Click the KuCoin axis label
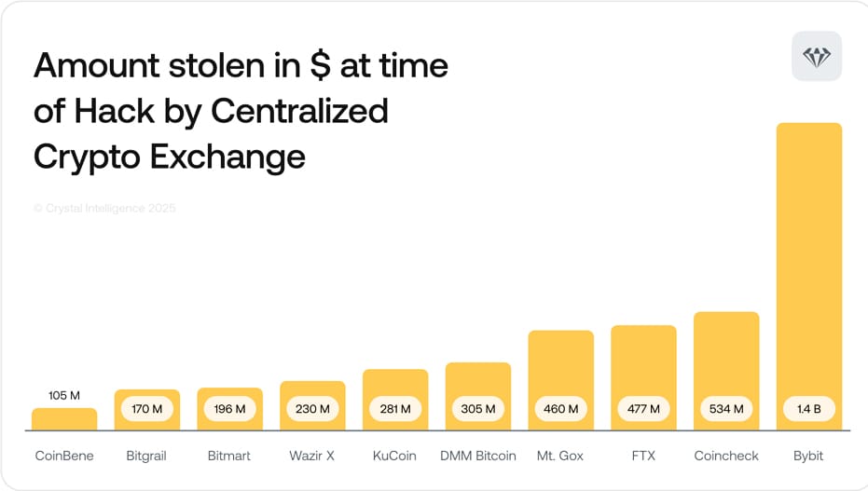 coord(395,457)
